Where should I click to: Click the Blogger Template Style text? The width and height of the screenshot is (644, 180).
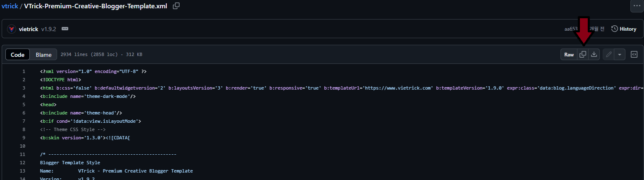click(70, 163)
